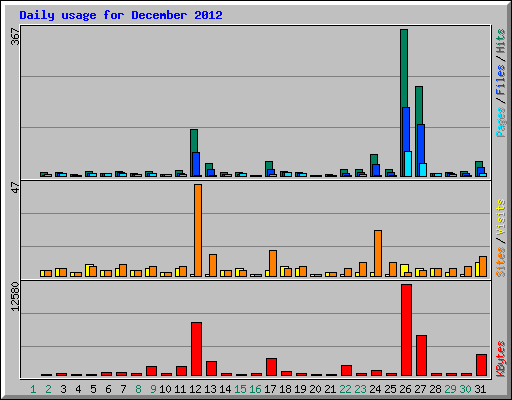This screenshot has width=512, height=400.
Task: Click day 5 on the date axis
Action: [93, 389]
